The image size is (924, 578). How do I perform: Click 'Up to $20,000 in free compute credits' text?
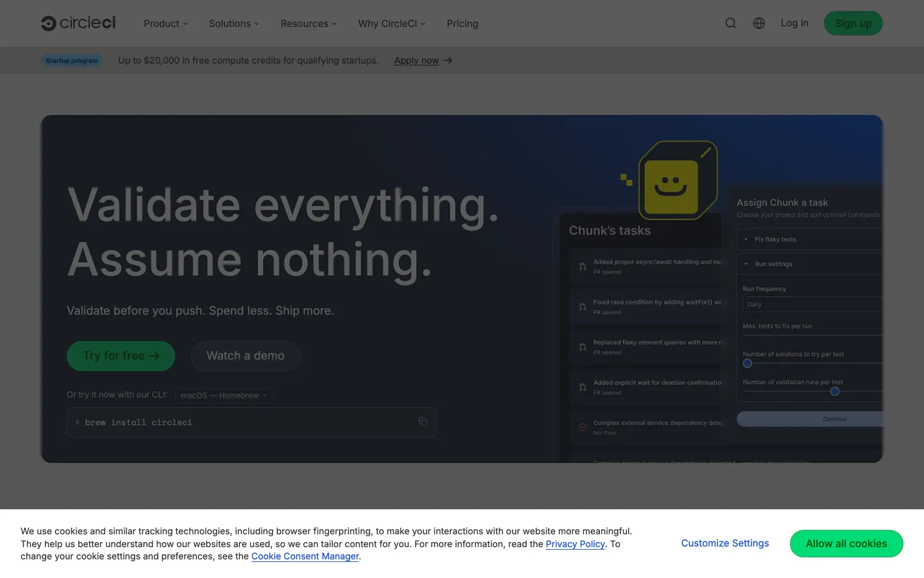248,60
